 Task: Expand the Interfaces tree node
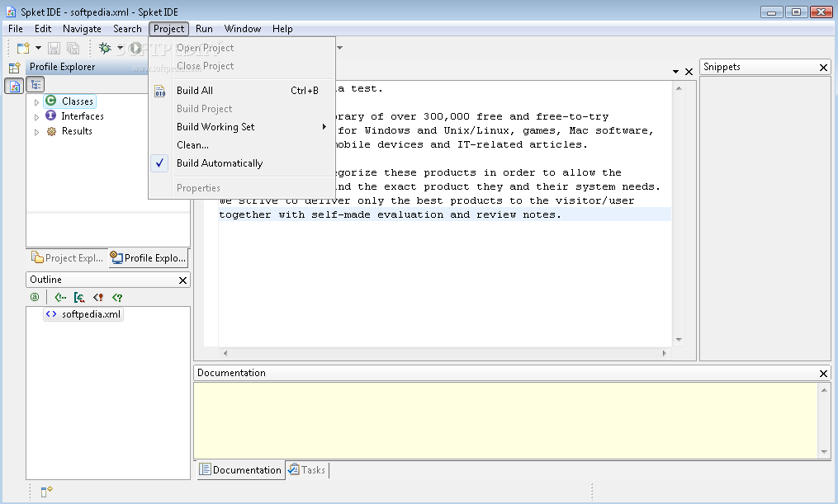click(36, 117)
